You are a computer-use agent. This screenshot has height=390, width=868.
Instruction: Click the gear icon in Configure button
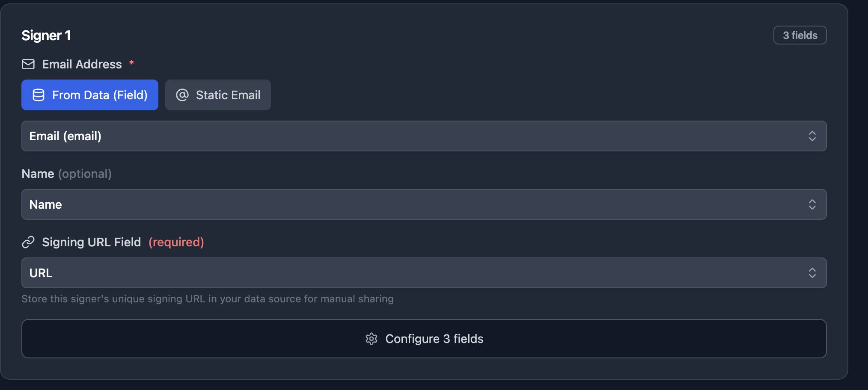click(372, 339)
